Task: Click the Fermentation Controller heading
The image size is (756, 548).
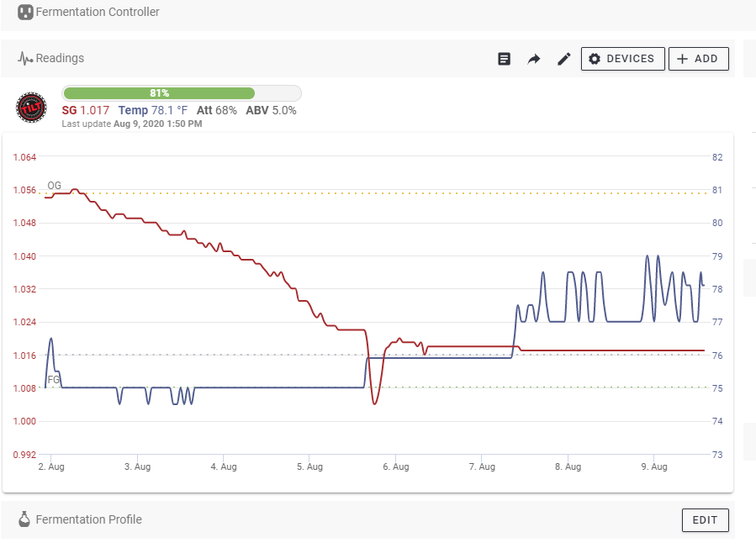Action: click(x=98, y=12)
